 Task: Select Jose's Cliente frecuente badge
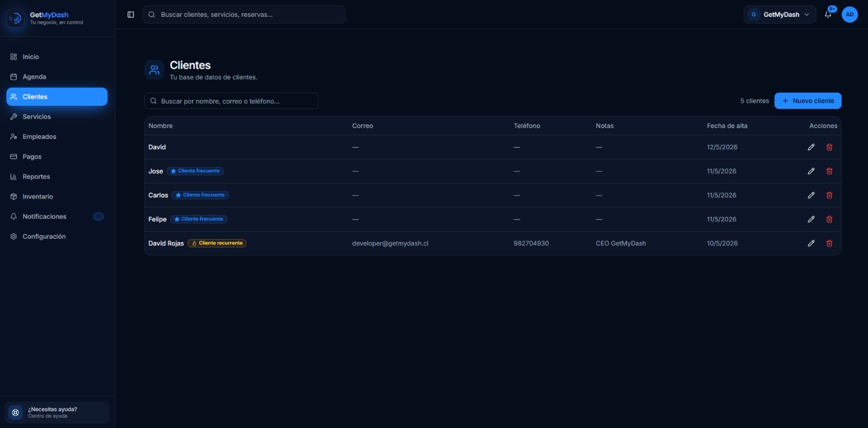[x=195, y=171]
